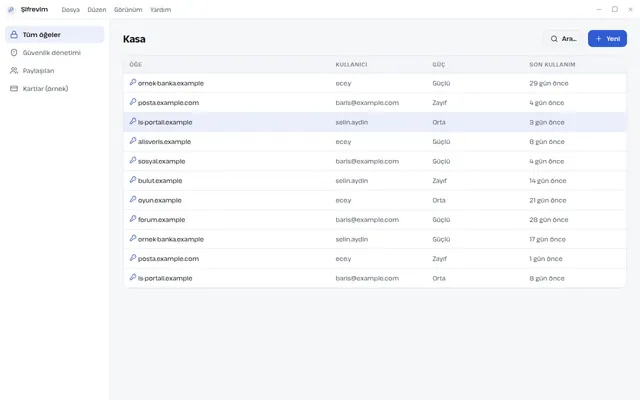Click "28 gün önce" last-used cell
Image resolution: width=640 pixels, height=400 pixels.
(x=549, y=220)
